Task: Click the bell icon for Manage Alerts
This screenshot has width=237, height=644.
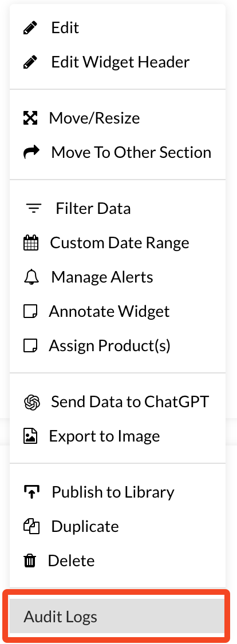Action: coord(31,277)
